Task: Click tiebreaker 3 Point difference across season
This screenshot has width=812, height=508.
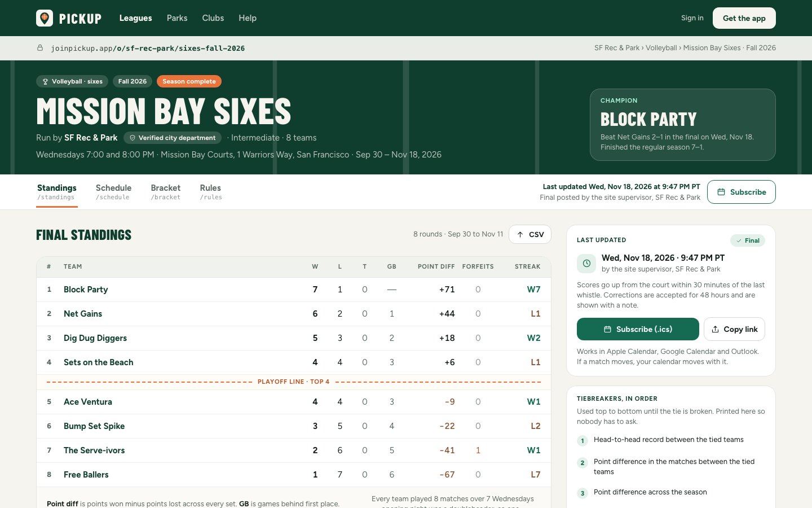Action: click(650, 492)
